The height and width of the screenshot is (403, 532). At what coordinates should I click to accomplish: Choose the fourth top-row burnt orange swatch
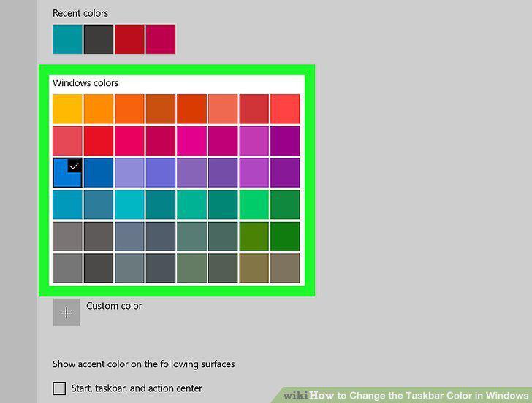tap(161, 109)
